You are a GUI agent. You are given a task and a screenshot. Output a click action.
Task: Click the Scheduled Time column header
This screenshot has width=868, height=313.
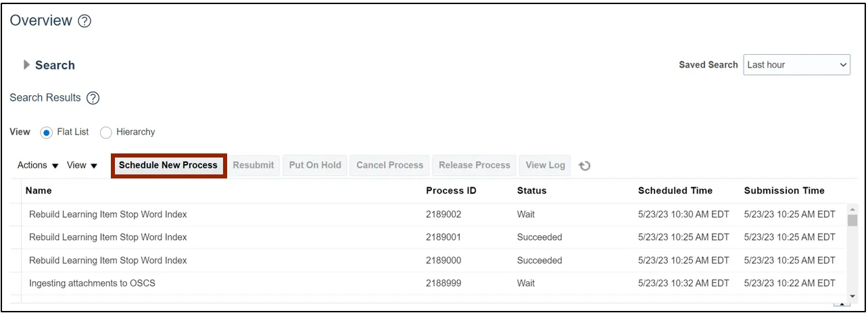(x=675, y=191)
